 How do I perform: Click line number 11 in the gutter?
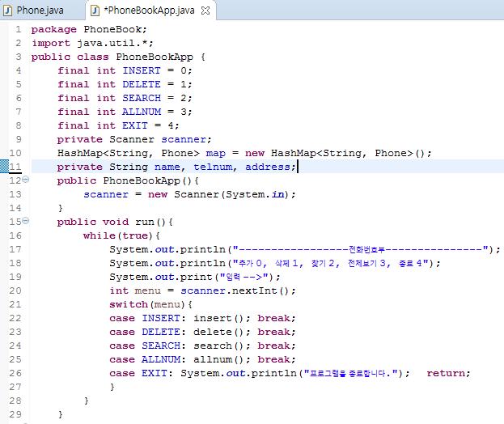pos(15,167)
